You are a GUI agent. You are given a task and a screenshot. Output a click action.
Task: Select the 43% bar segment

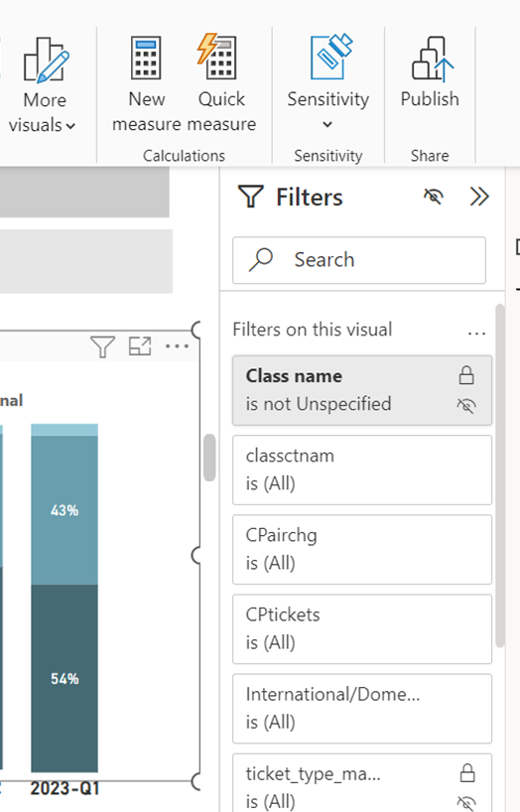click(x=65, y=510)
